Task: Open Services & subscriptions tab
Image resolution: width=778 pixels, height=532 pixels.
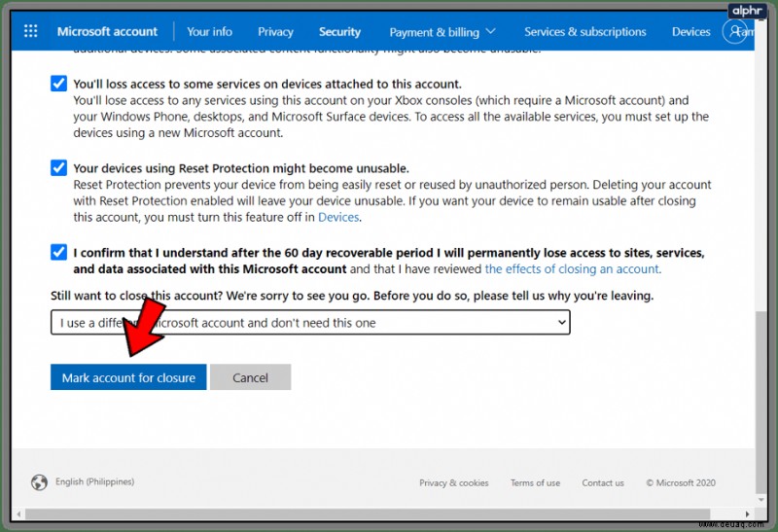Action: coord(585,32)
